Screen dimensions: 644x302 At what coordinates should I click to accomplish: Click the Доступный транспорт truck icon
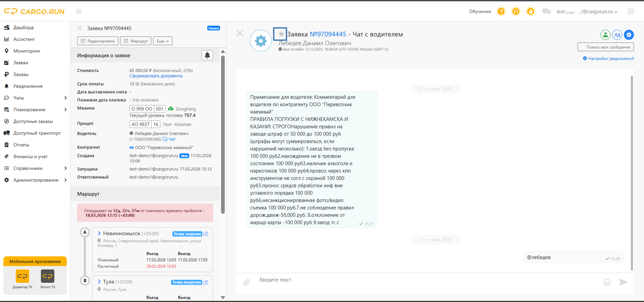point(6,133)
